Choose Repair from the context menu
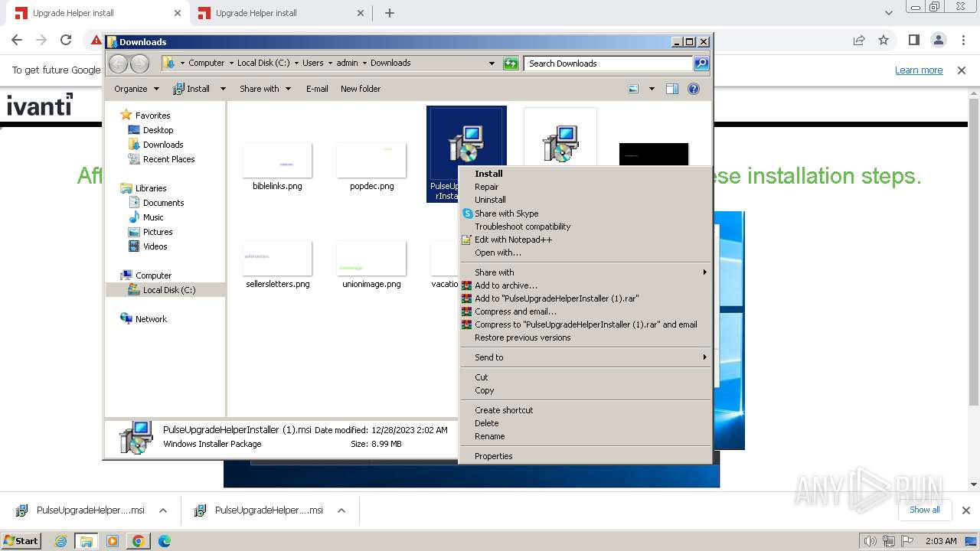This screenshot has height=551, width=980. (486, 187)
